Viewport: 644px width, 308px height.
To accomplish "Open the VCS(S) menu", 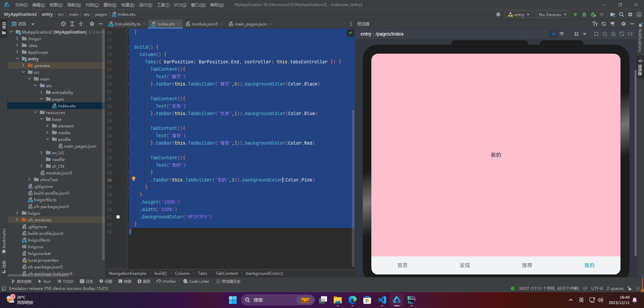I will pyautogui.click(x=180, y=5).
